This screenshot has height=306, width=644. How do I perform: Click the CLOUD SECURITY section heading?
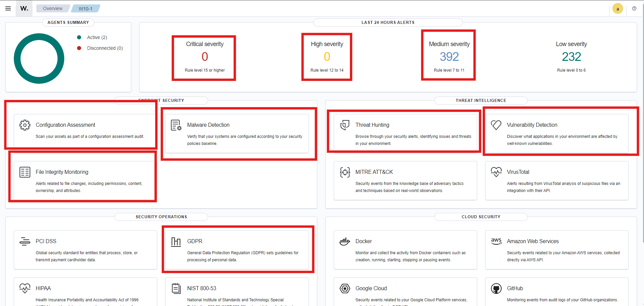click(481, 217)
